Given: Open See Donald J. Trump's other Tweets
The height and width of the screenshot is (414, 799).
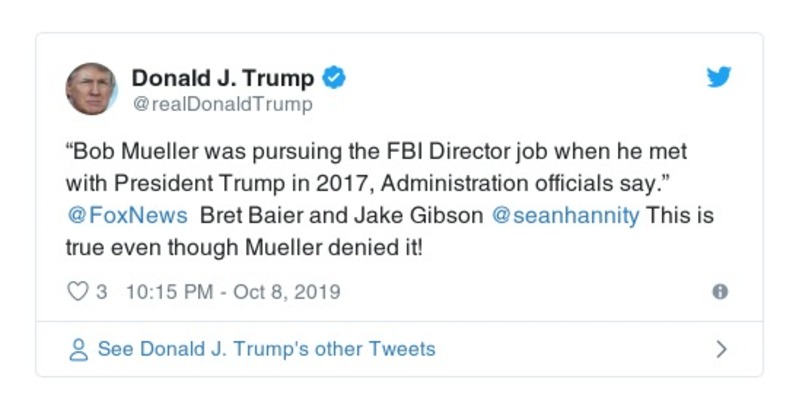Looking at the screenshot, I should 266,350.
